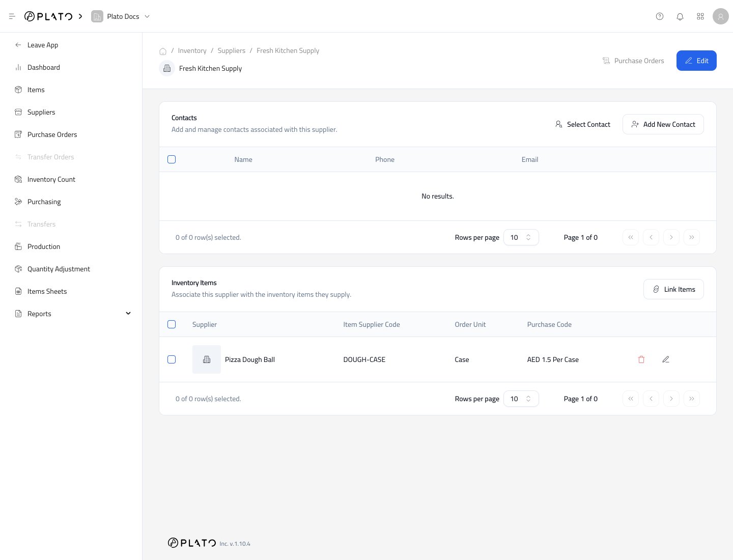Inventory Items table last page button
The height and width of the screenshot is (560, 733).
point(692,399)
